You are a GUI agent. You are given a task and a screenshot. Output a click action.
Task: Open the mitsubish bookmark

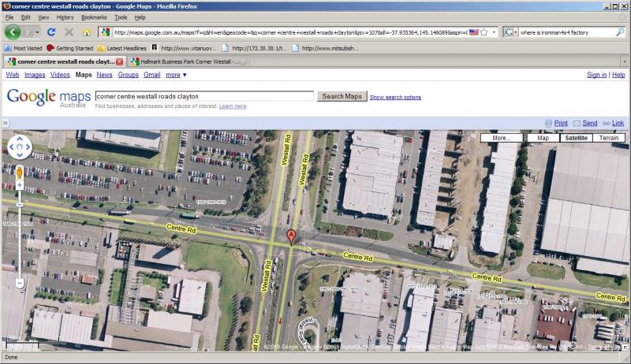coord(325,48)
